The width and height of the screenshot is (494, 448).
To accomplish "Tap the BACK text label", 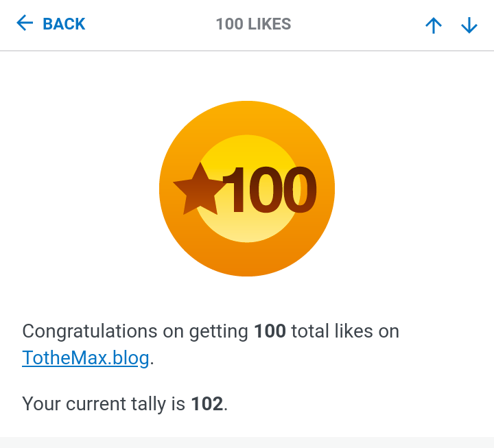I will [64, 24].
